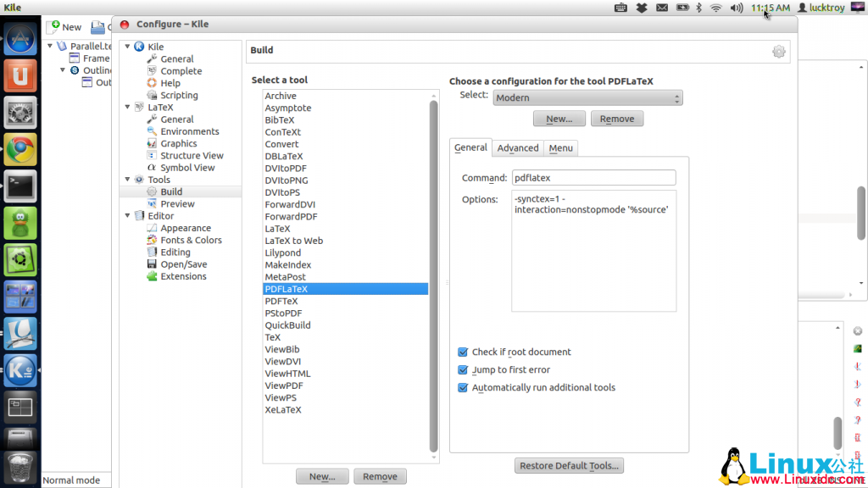Click the Kile icon in the dock
This screenshot has height=488, width=868.
click(x=19, y=370)
